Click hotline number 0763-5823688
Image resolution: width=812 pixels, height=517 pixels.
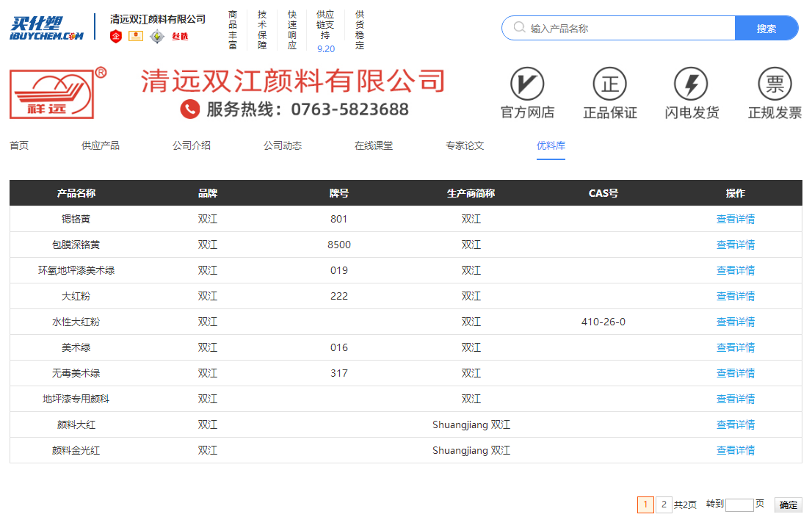(x=349, y=109)
